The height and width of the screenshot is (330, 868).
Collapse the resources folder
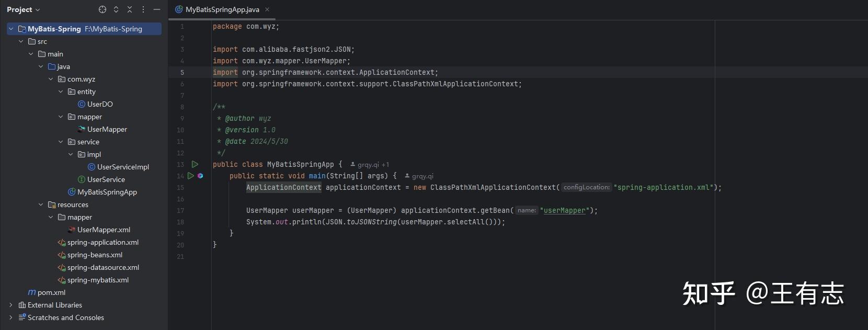(41, 204)
